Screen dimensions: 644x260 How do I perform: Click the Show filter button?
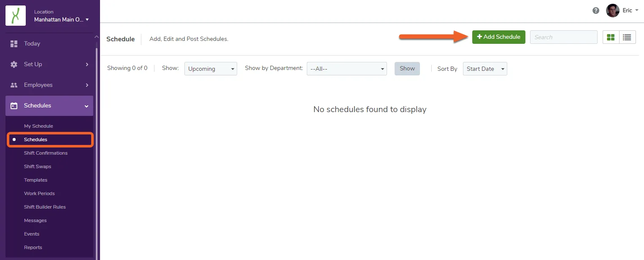[407, 68]
